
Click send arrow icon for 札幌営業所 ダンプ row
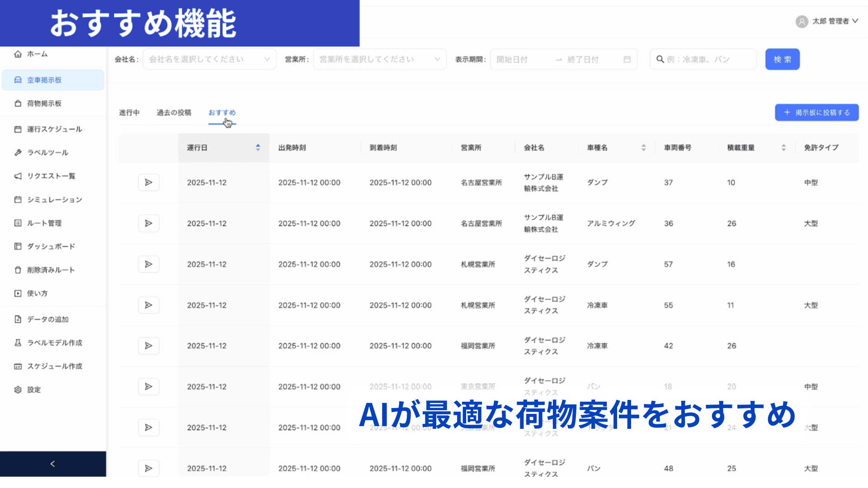[x=148, y=264]
